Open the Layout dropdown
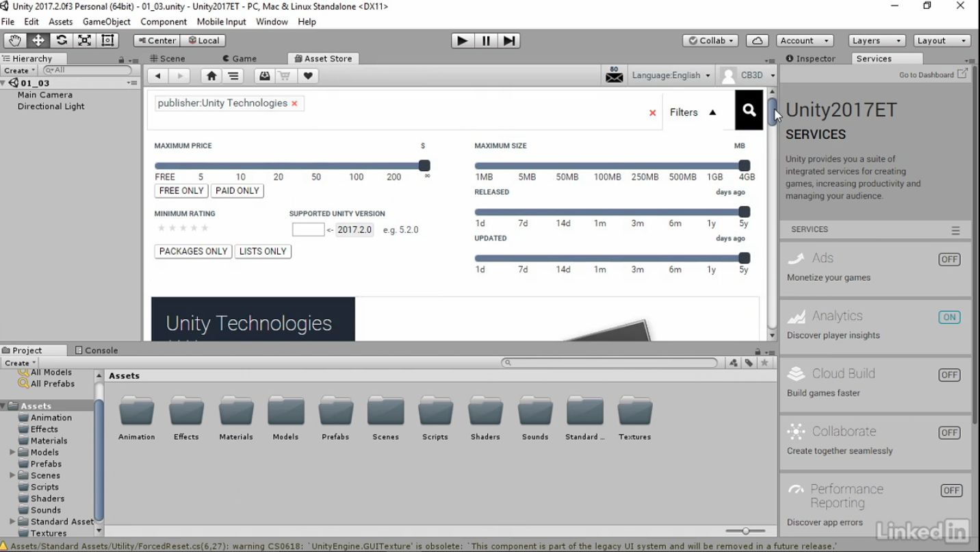980x552 pixels. pos(942,40)
